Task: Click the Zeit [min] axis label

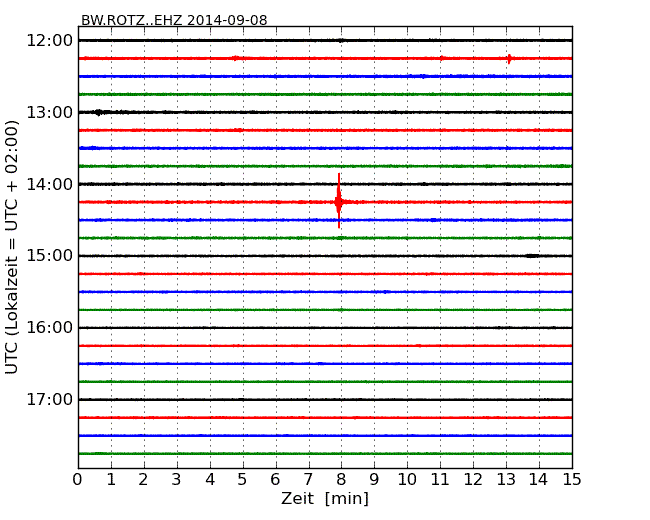Action: 325,498
